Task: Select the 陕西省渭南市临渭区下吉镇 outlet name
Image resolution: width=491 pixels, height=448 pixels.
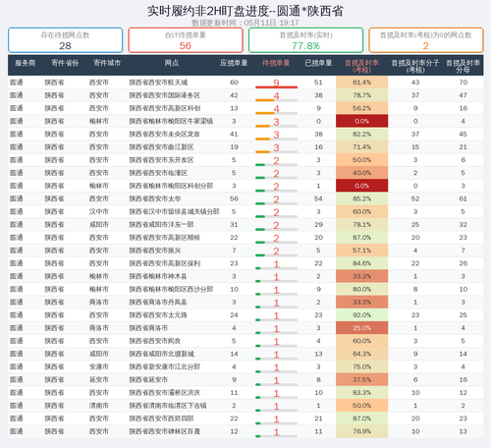Action: coord(168,406)
